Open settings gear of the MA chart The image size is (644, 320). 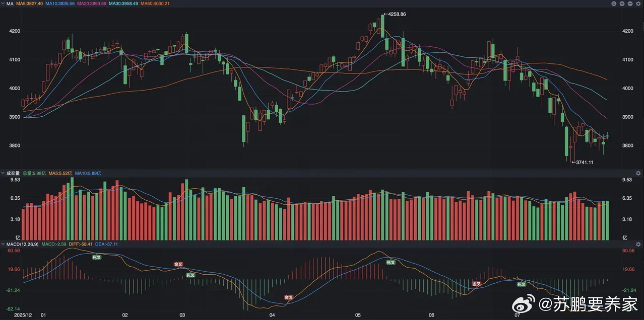[x=638, y=4]
